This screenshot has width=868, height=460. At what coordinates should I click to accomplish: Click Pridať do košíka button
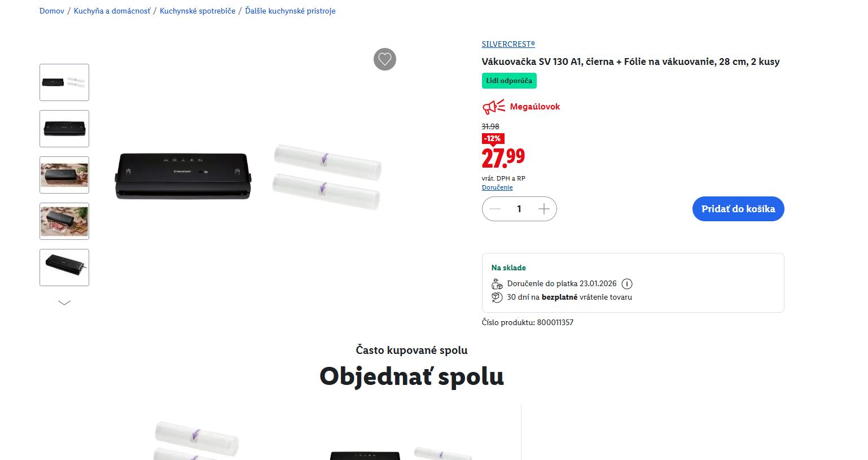pyautogui.click(x=738, y=209)
